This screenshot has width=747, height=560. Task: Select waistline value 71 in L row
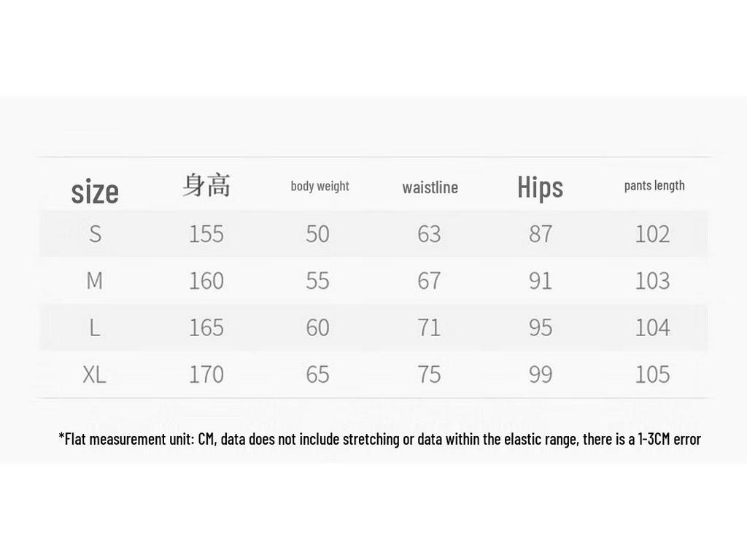click(429, 327)
